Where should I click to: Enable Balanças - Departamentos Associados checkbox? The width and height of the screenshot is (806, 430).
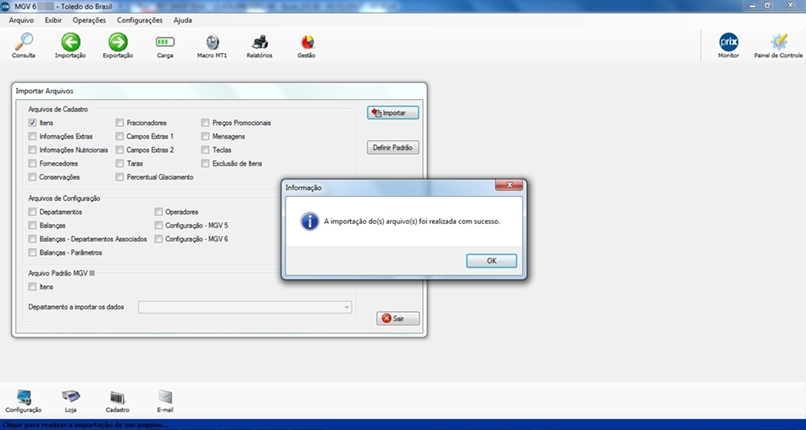(x=32, y=239)
